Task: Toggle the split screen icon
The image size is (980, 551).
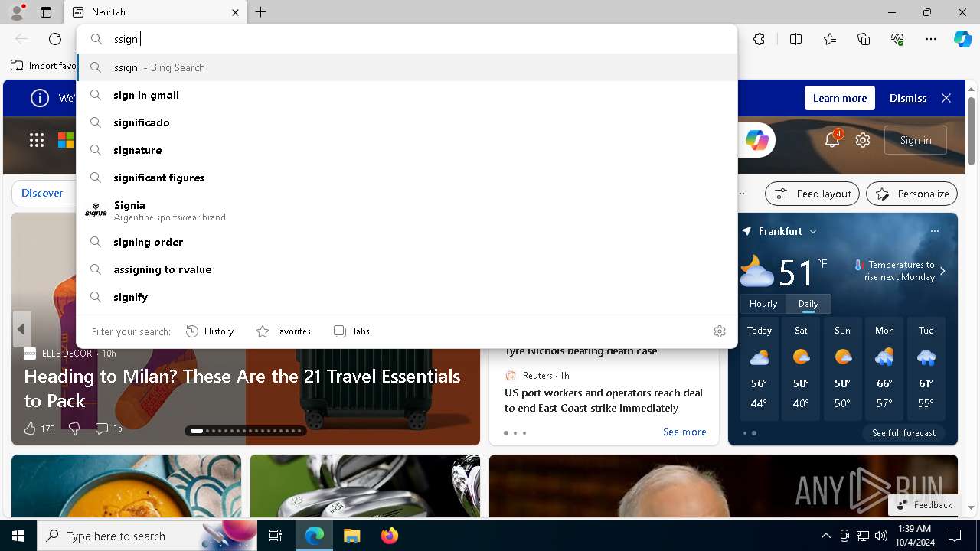Action: [795, 39]
